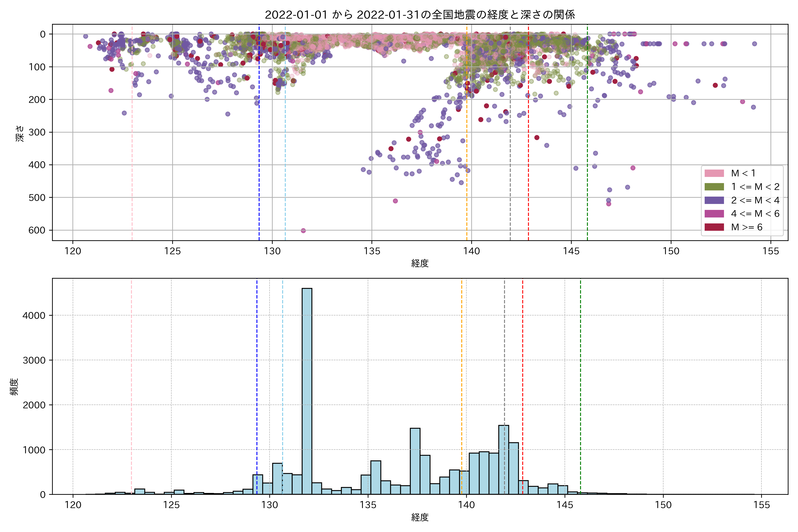Click the 600 depth tick label

37,230
